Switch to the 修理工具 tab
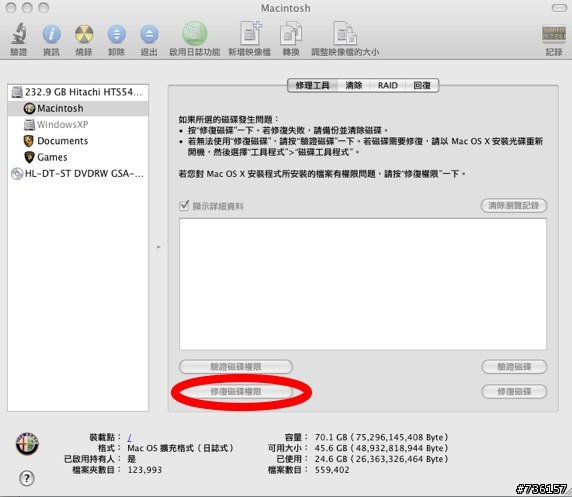Viewport: 572px width, 497px height. tap(313, 85)
